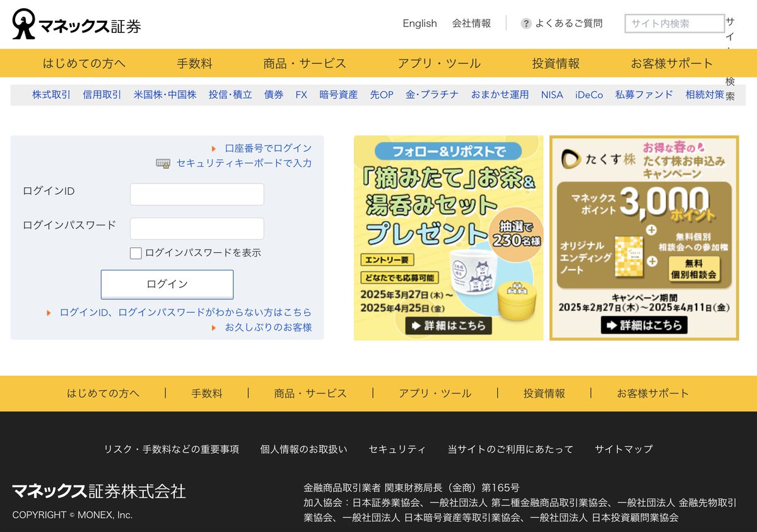Click footer はじめての方へ link
The image size is (757, 532).
(x=103, y=393)
